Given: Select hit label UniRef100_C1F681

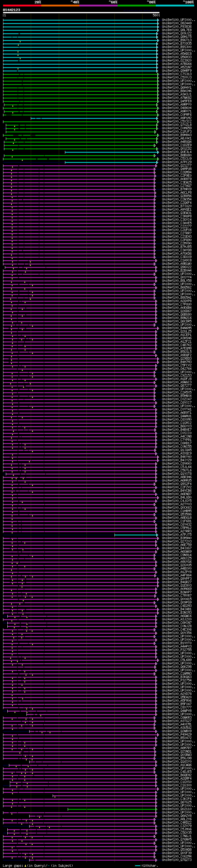Looking at the screenshot, I should tap(177, 521).
